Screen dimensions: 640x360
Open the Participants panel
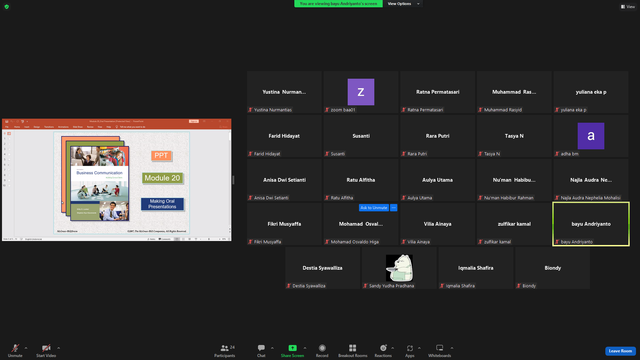pos(224,350)
